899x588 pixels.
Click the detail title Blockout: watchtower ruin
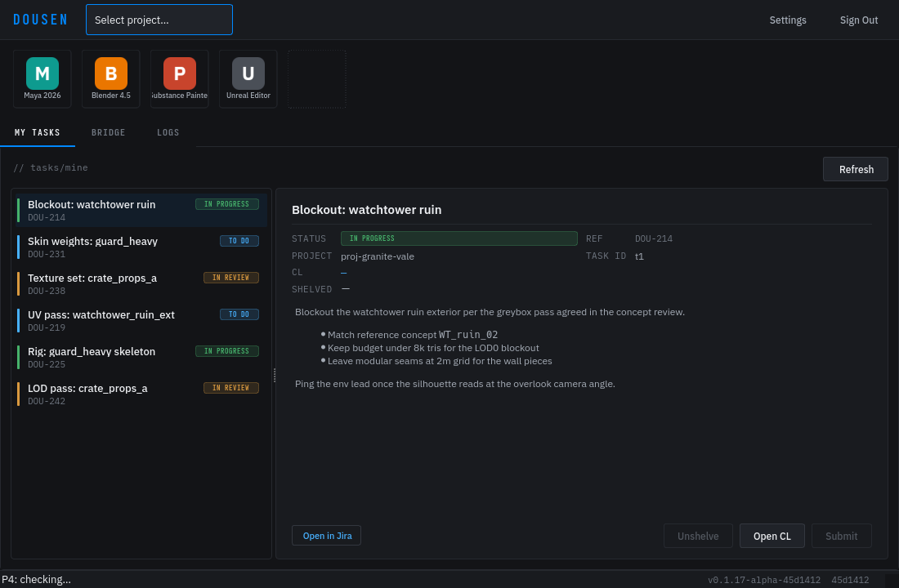click(x=366, y=210)
